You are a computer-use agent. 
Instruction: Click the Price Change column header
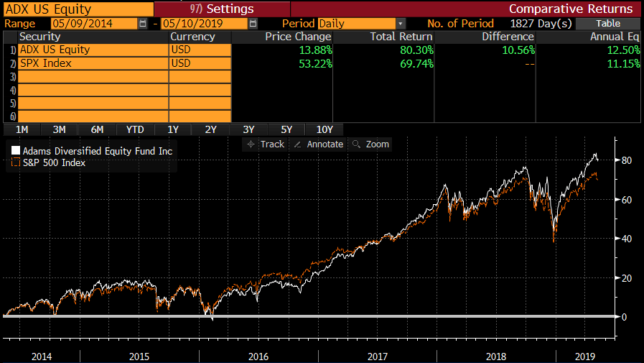click(298, 37)
